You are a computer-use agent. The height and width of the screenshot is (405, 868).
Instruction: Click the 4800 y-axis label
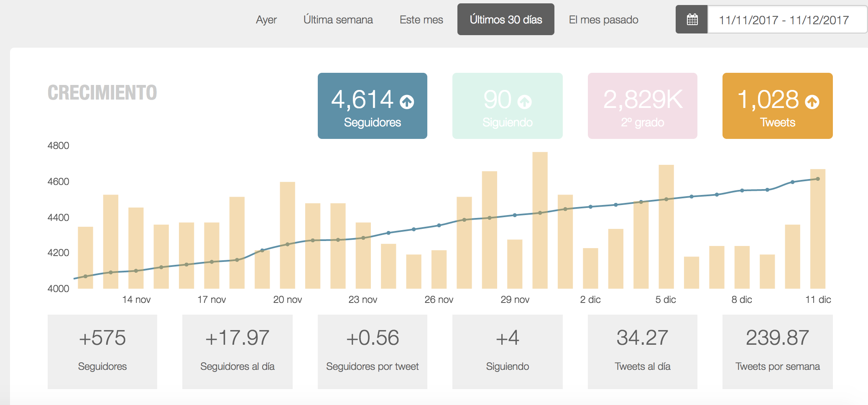coord(59,146)
